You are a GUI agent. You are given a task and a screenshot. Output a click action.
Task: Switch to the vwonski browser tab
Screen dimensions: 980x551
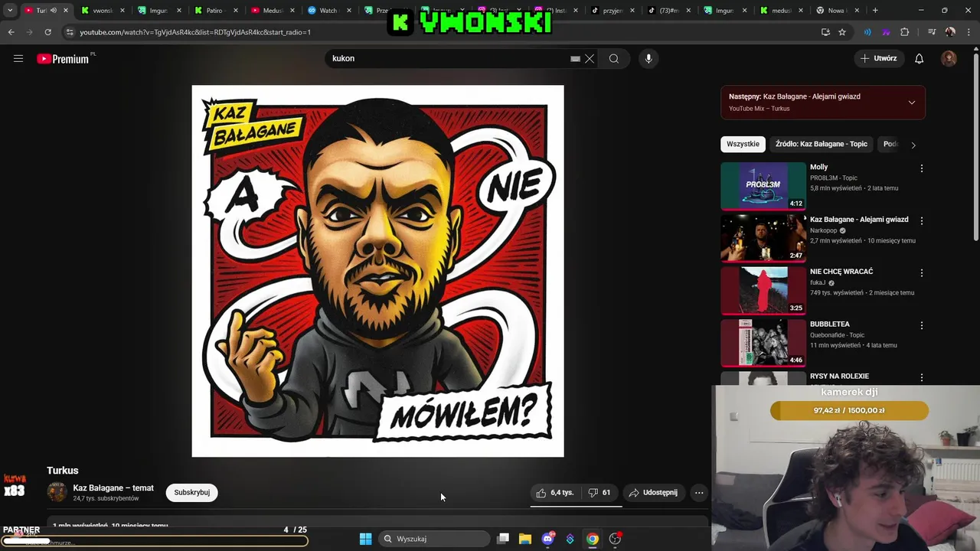pyautogui.click(x=102, y=11)
